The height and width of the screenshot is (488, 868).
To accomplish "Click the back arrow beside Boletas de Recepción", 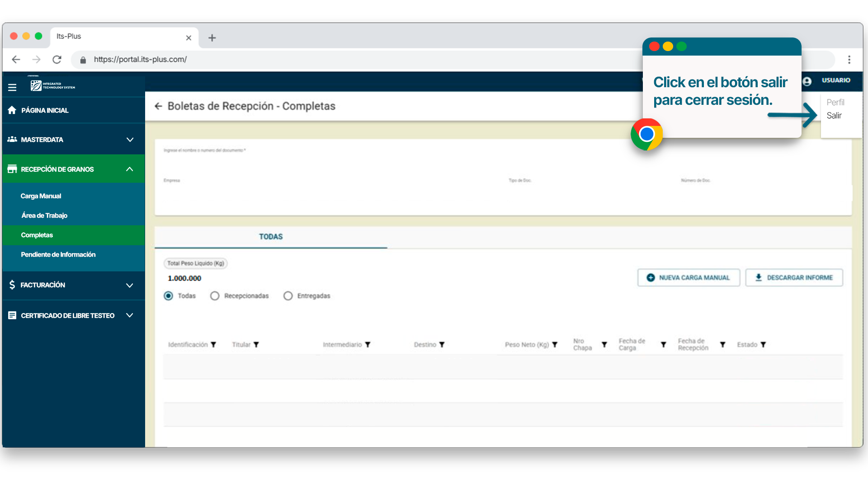I will (x=158, y=106).
